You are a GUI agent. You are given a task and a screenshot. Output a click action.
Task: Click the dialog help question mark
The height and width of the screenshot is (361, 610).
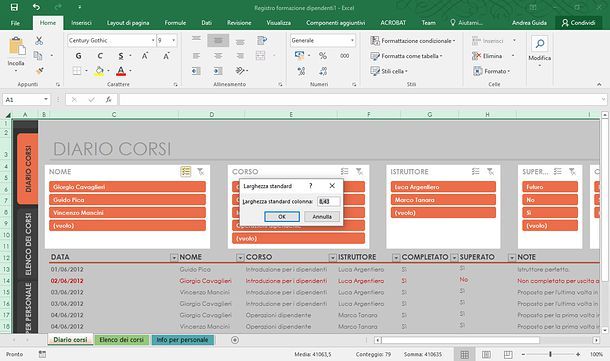310,186
